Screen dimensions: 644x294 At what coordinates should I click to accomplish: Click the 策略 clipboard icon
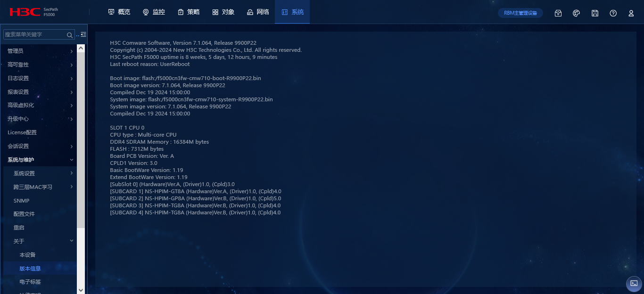pos(181,12)
